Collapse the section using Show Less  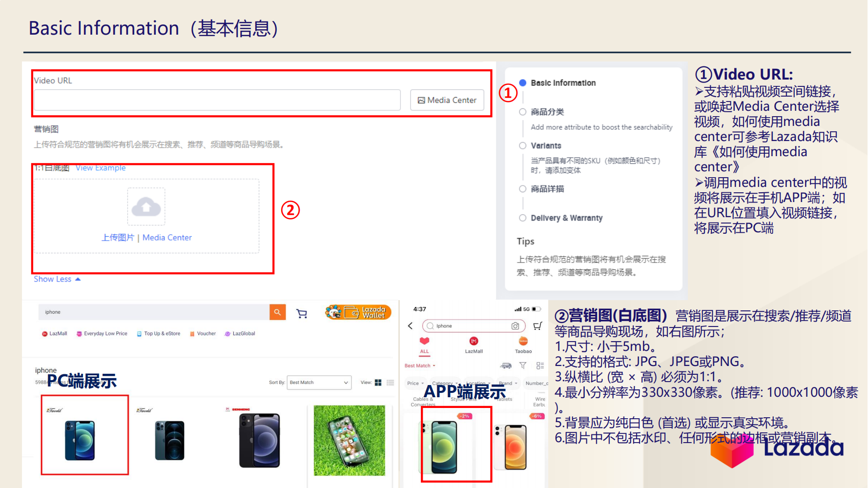(x=52, y=279)
